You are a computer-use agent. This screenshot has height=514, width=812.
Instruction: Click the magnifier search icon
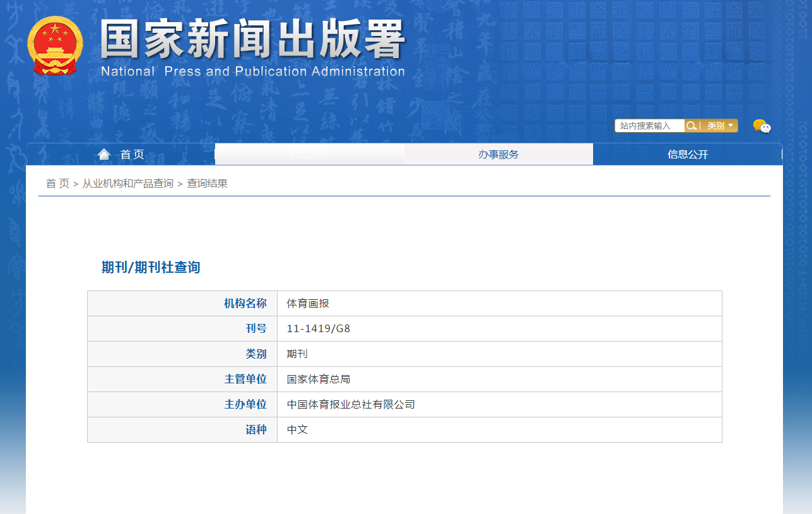point(691,126)
